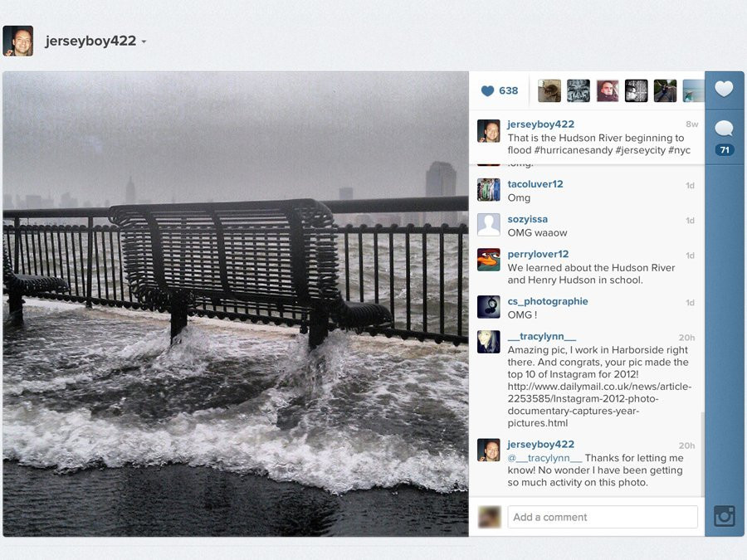Click the first liker avatar thumbnail

[x=549, y=90]
